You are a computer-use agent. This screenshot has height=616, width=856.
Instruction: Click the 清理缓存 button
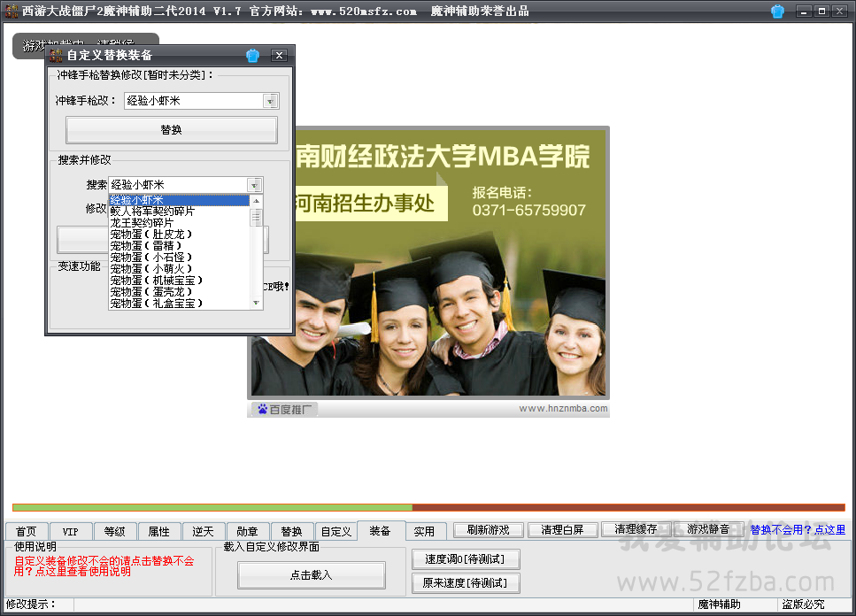636,529
